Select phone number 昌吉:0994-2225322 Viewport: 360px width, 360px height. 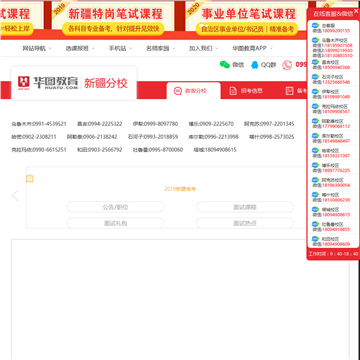pyautogui.click(x=99, y=124)
